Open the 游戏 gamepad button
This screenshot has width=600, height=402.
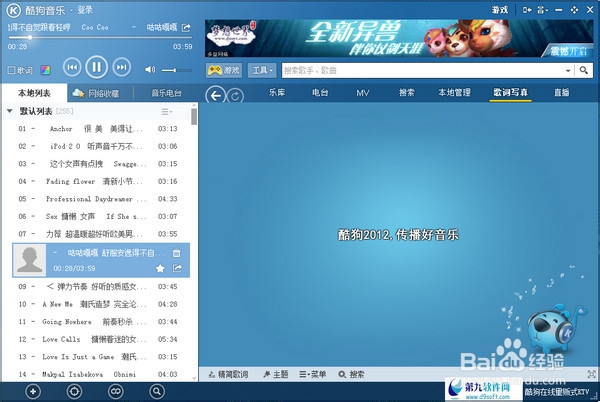224,70
